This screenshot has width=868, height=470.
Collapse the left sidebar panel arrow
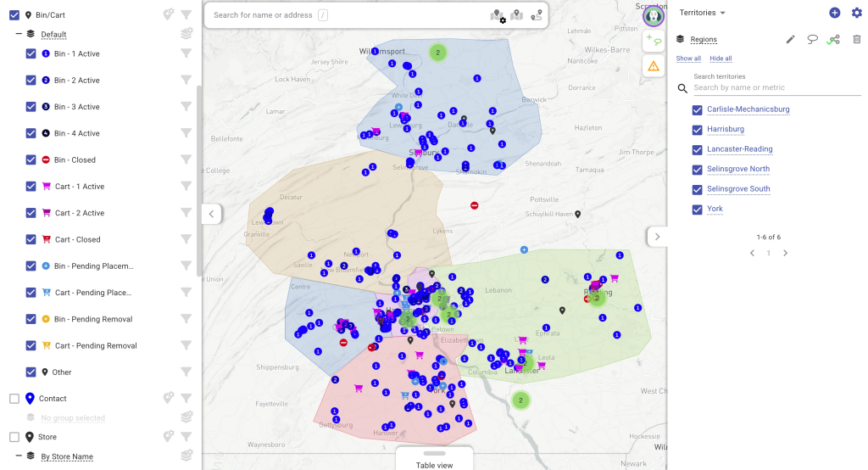point(211,214)
